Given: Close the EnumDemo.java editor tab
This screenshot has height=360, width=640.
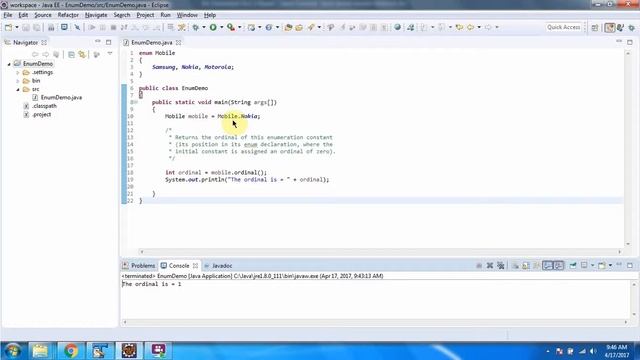Looking at the screenshot, I should [178, 42].
